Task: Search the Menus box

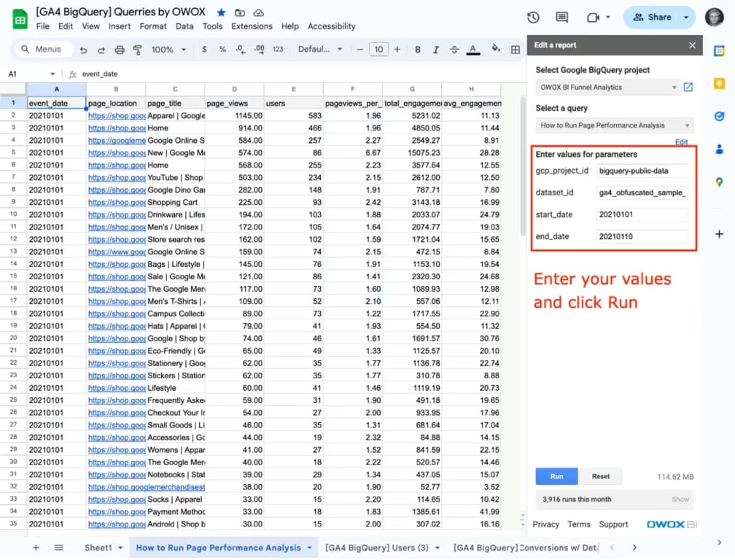Action: [x=43, y=49]
